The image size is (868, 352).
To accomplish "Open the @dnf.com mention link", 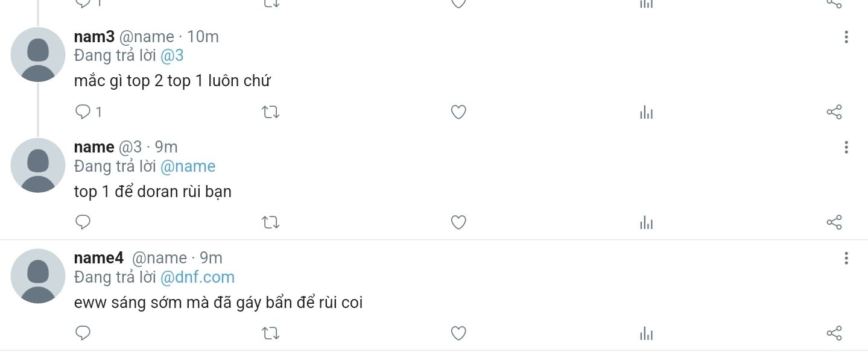I will [x=197, y=277].
